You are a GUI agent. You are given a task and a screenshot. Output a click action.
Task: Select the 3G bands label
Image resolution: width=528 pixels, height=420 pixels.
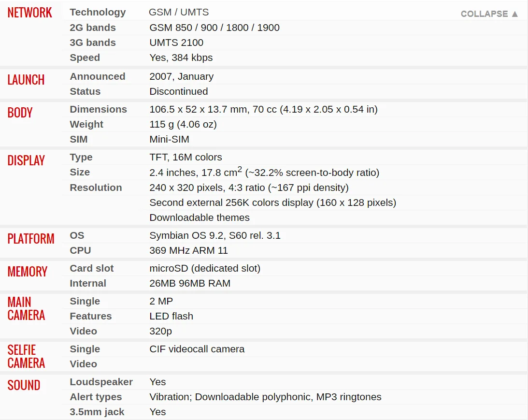click(x=93, y=43)
